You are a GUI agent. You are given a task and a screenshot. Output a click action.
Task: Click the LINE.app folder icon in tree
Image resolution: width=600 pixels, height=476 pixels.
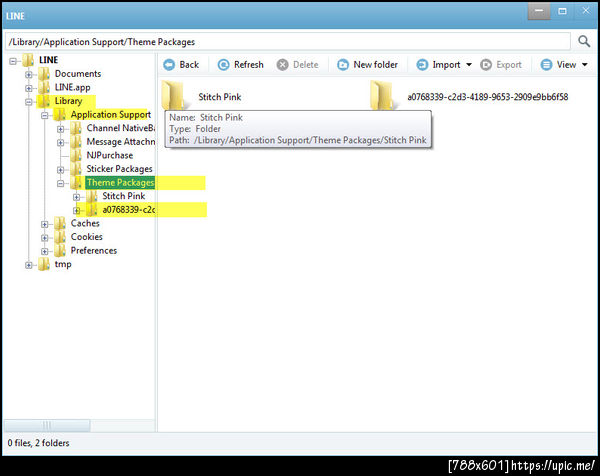coord(44,88)
